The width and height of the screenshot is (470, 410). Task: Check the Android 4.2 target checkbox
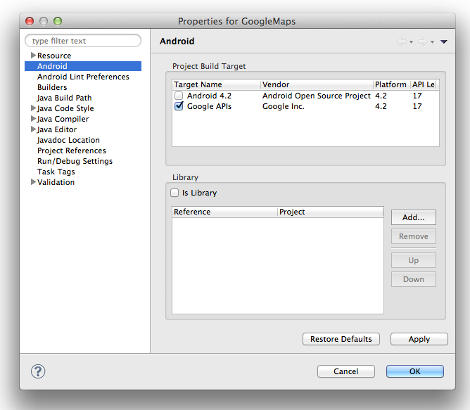[x=179, y=96]
